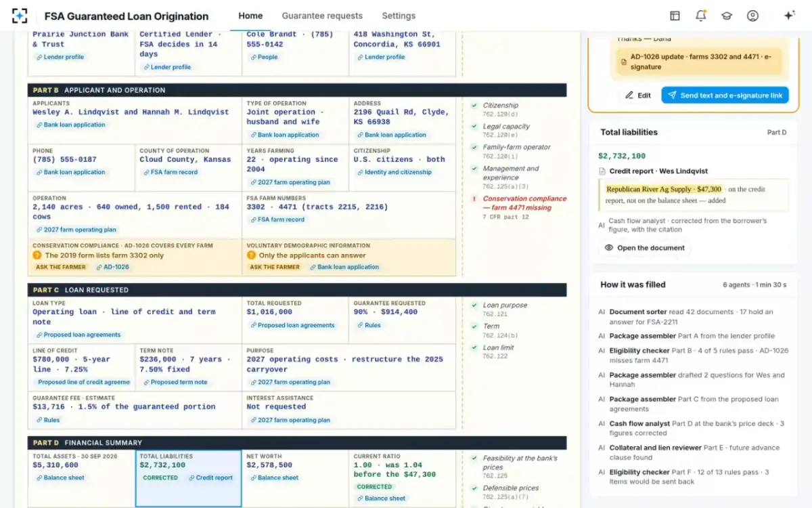Open the AD-1026 source link
This screenshot has width=812, height=508.
click(x=112, y=268)
